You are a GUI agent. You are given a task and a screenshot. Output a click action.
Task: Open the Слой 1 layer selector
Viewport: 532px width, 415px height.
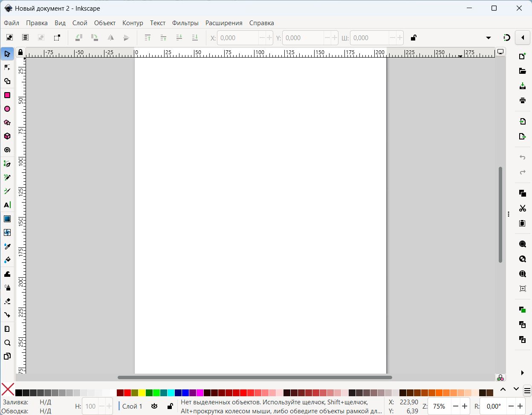pyautogui.click(x=132, y=406)
